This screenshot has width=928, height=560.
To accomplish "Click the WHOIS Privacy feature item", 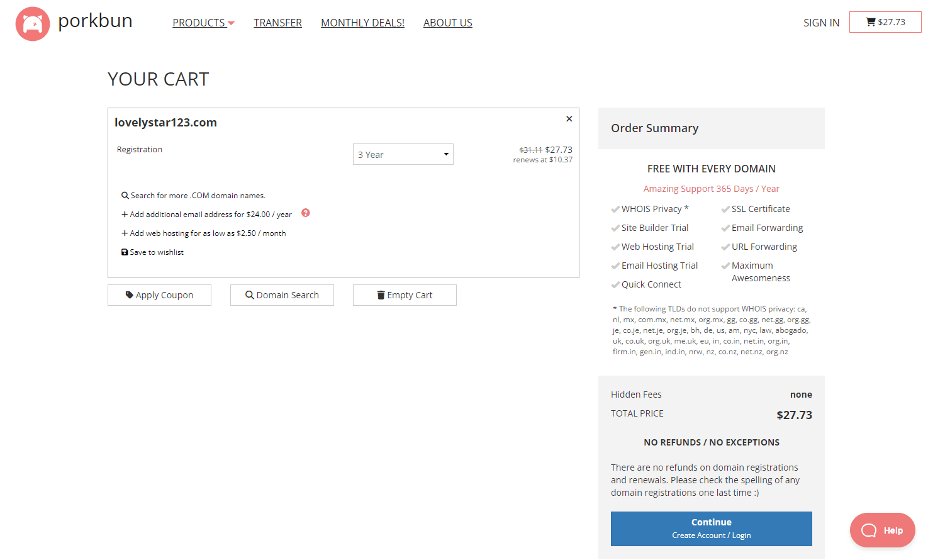I will coord(650,209).
